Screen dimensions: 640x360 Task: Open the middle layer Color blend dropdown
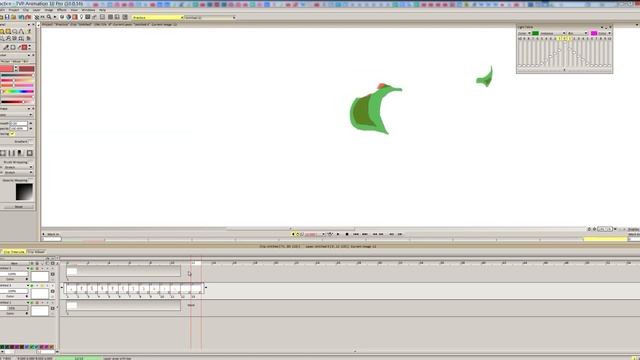[14, 296]
